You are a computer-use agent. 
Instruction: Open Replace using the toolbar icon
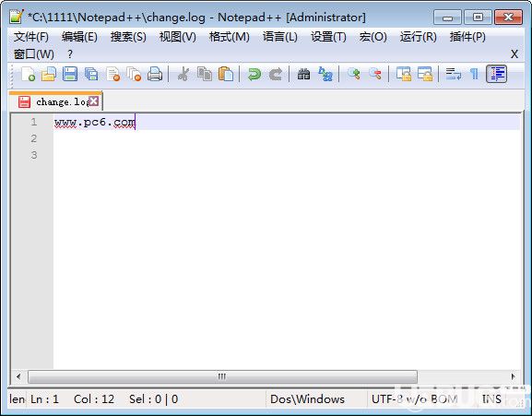tap(325, 74)
